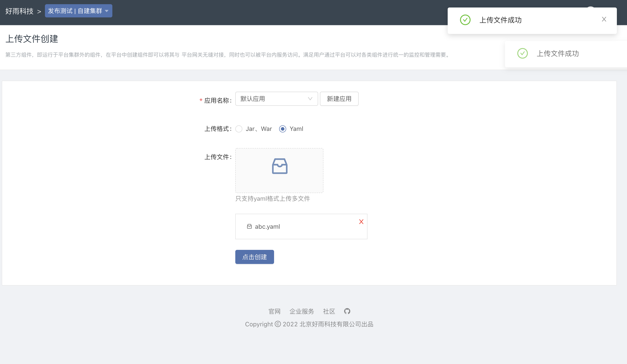627x364 pixels.
Task: Click the green success checkmark icon
Action: (465, 20)
